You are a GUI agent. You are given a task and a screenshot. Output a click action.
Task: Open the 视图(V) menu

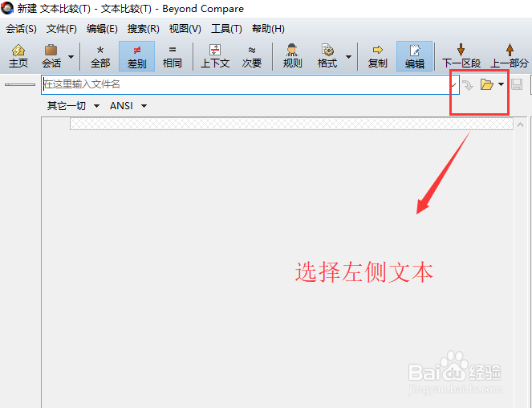(185, 29)
